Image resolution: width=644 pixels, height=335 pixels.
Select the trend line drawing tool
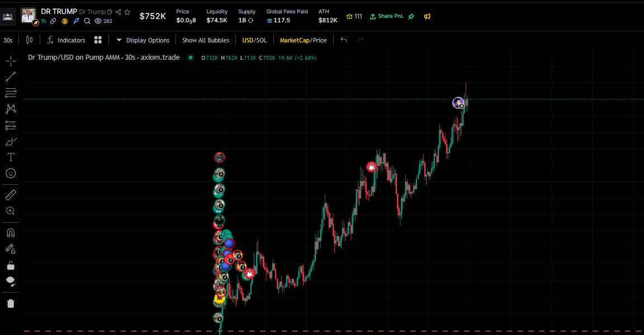[x=11, y=76]
